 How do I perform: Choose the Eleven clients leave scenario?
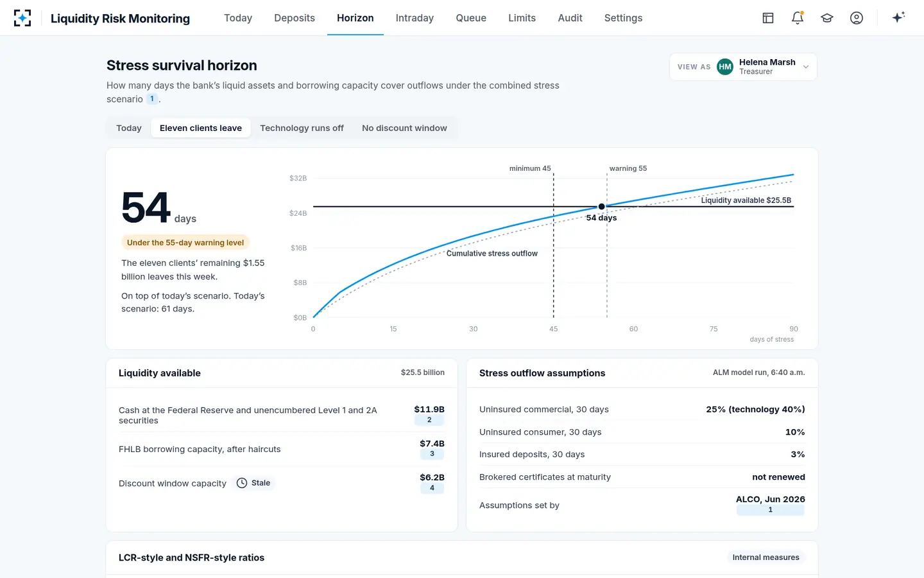pos(201,128)
